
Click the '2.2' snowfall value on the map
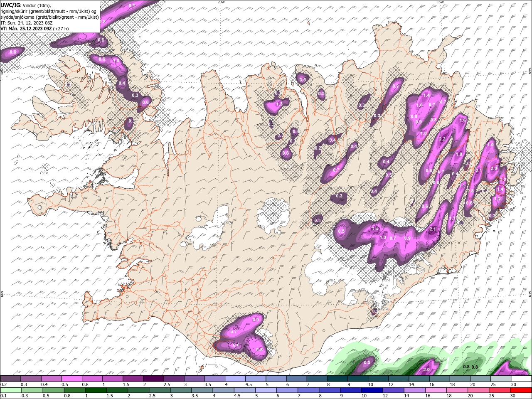point(442,139)
